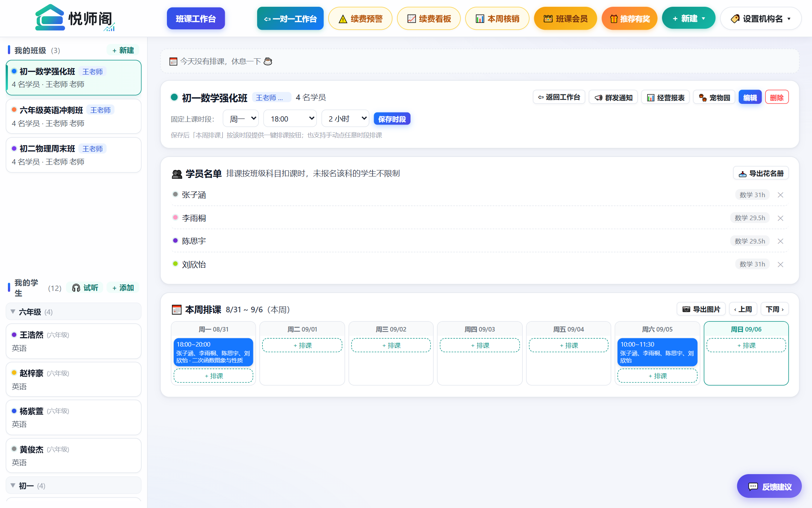The image size is (812, 508).
Task: Click student name 刘欣怡
Action: click(194, 265)
